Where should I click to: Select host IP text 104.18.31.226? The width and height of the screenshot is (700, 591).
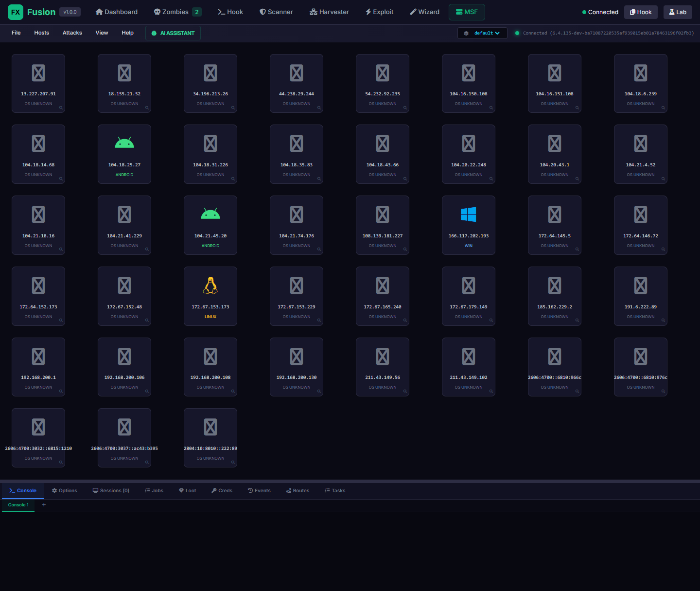tap(210, 165)
